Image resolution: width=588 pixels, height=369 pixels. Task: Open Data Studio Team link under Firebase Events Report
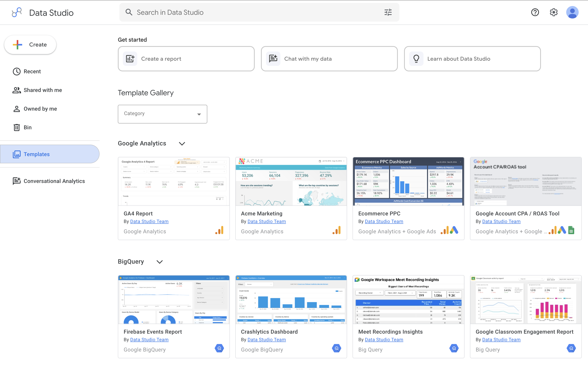[x=149, y=339]
